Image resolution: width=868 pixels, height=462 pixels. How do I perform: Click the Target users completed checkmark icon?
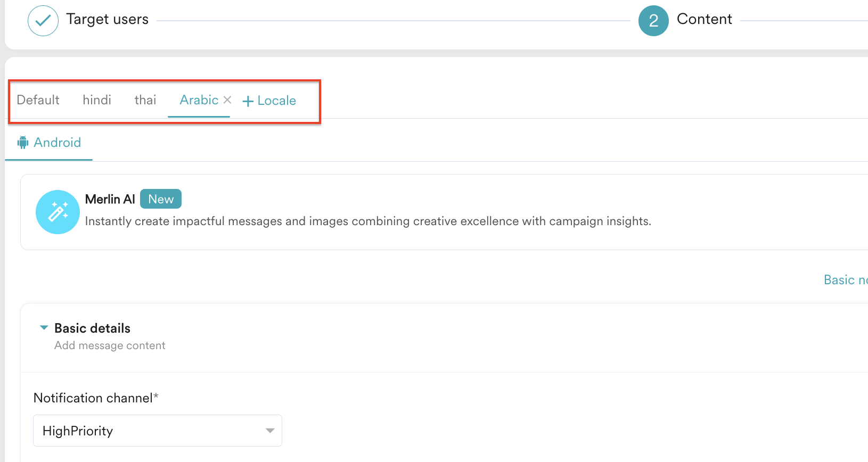43,21
